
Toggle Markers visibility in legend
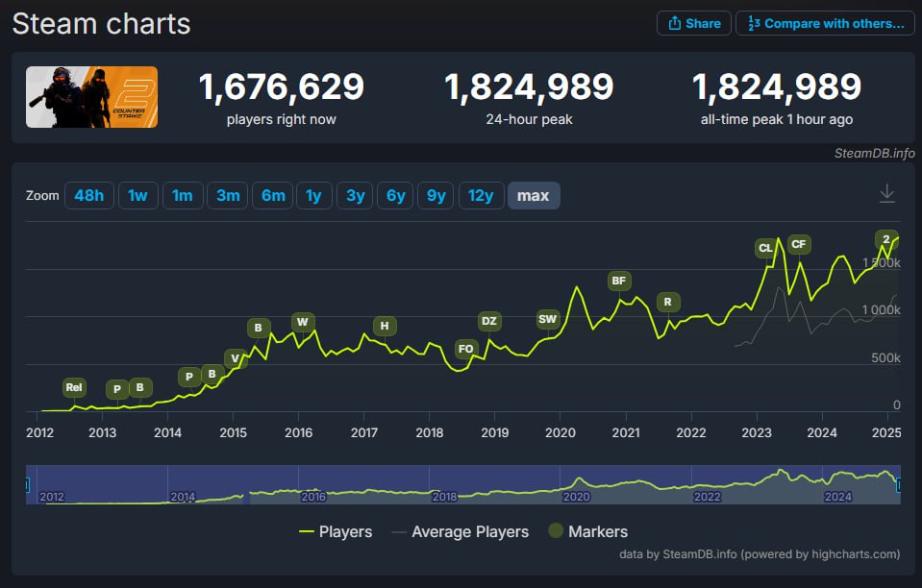pos(587,531)
